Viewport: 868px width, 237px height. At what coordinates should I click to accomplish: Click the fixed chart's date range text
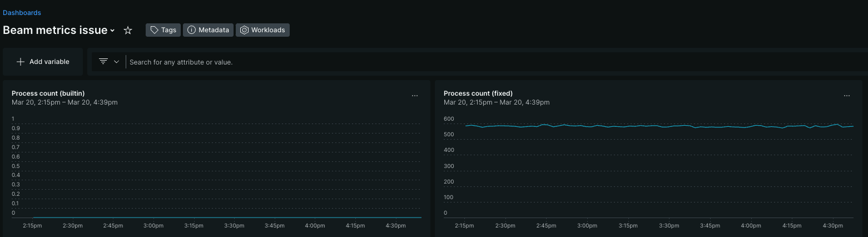(497, 102)
